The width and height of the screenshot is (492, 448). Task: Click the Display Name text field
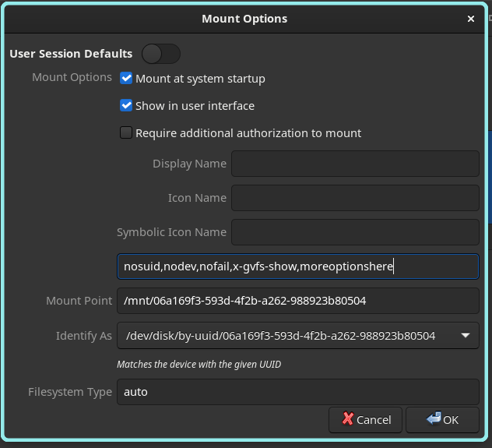[x=355, y=164]
